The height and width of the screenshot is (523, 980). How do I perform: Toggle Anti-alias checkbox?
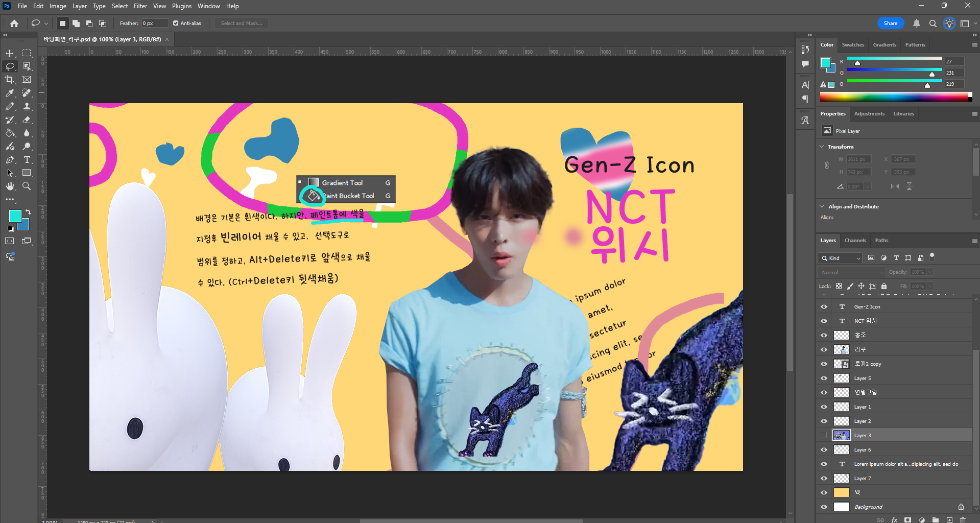(176, 23)
